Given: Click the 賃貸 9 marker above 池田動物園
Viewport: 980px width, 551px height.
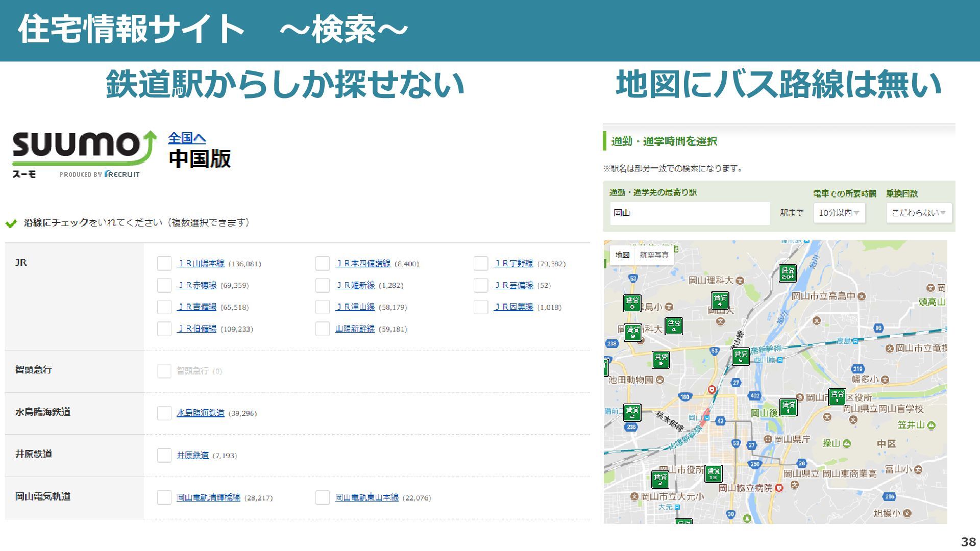Looking at the screenshot, I should tap(661, 360).
